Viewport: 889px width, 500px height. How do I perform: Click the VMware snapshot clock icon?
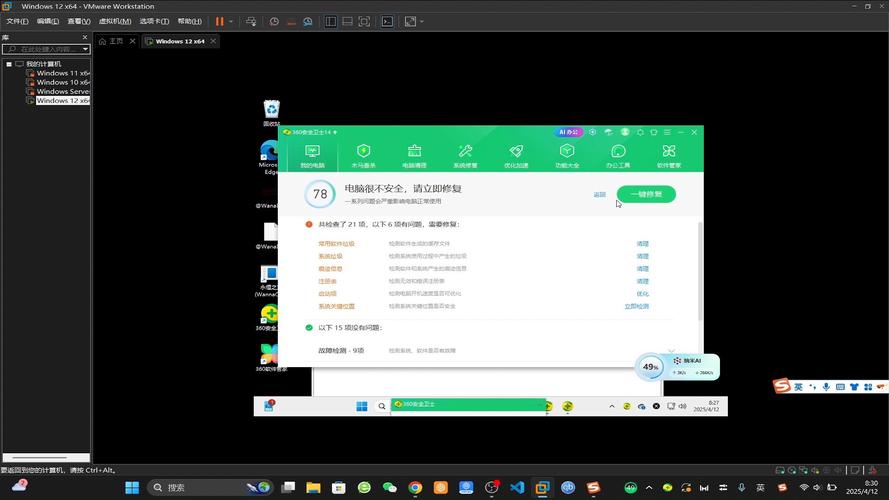click(x=275, y=21)
